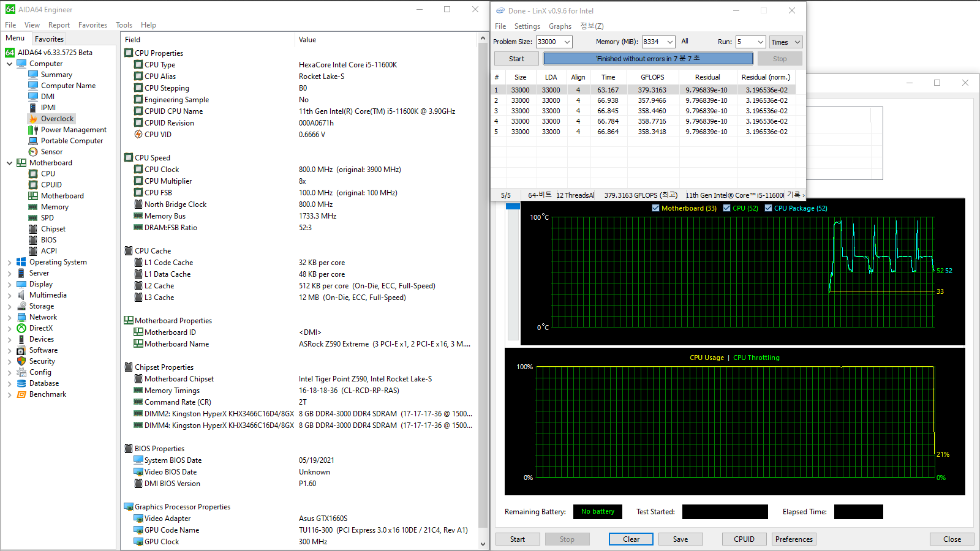Switch to the Favorites tab in AIDA64
This screenshot has width=980, height=551.
coord(49,38)
